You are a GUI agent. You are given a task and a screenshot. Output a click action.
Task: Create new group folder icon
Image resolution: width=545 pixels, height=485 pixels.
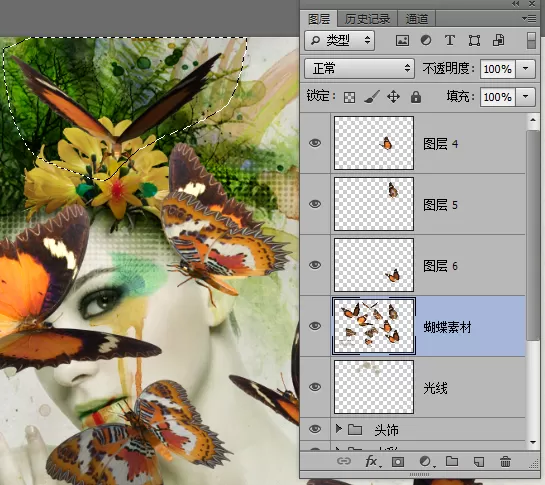coord(452,461)
